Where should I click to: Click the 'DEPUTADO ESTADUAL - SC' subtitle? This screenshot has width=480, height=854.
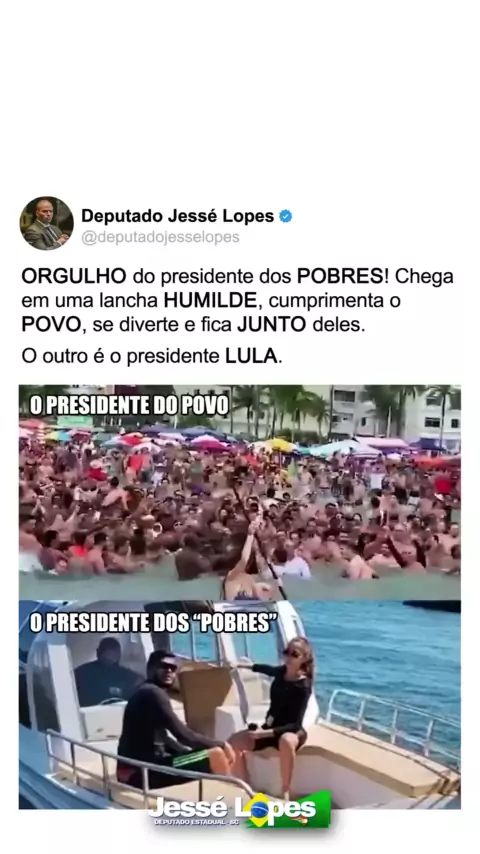(x=192, y=822)
